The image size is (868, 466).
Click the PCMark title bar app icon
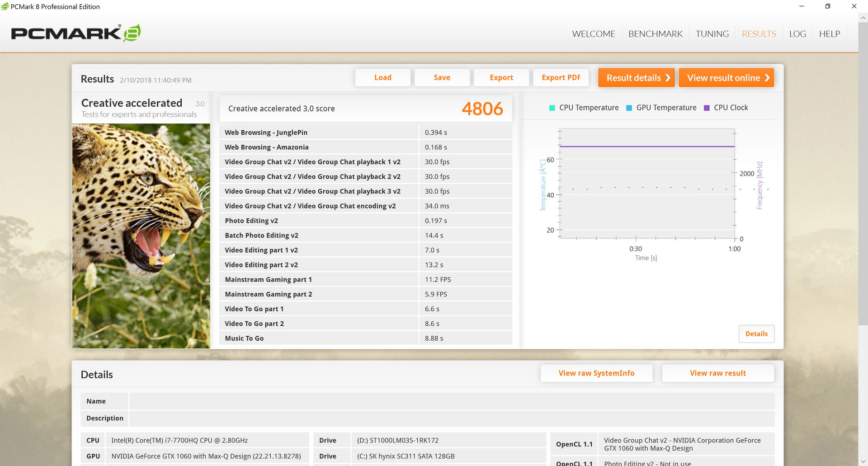click(5, 6)
